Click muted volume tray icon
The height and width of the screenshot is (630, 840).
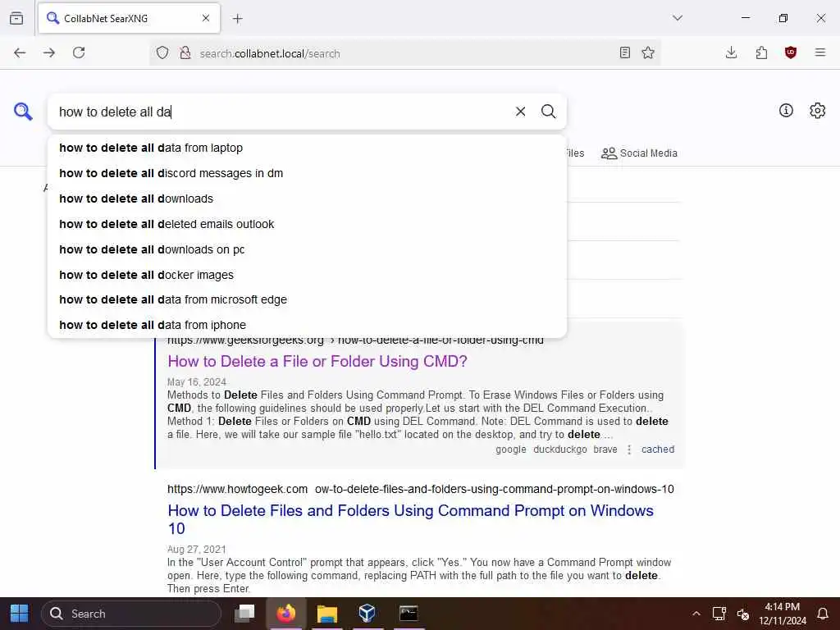[742, 614]
